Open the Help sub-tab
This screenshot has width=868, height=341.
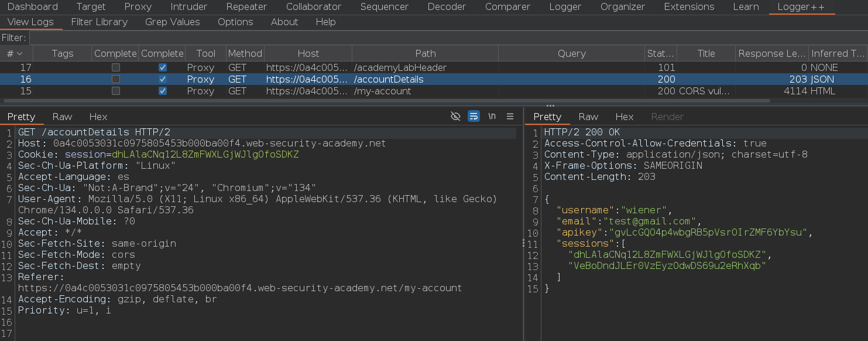(325, 22)
